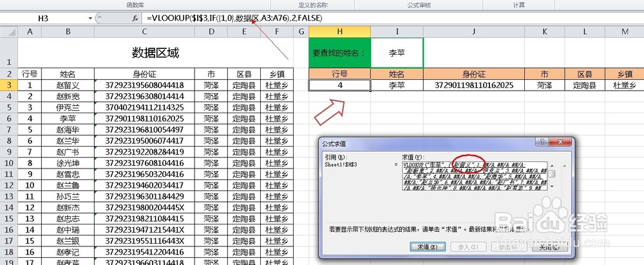
Task: Click the 步入(I) button in dialog
Action: point(468,247)
